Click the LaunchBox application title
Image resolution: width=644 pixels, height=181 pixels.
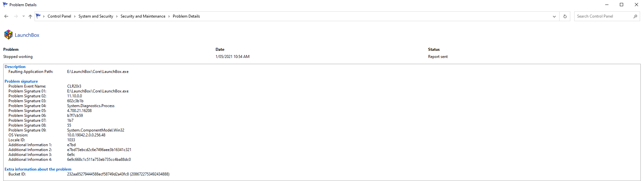coord(27,35)
